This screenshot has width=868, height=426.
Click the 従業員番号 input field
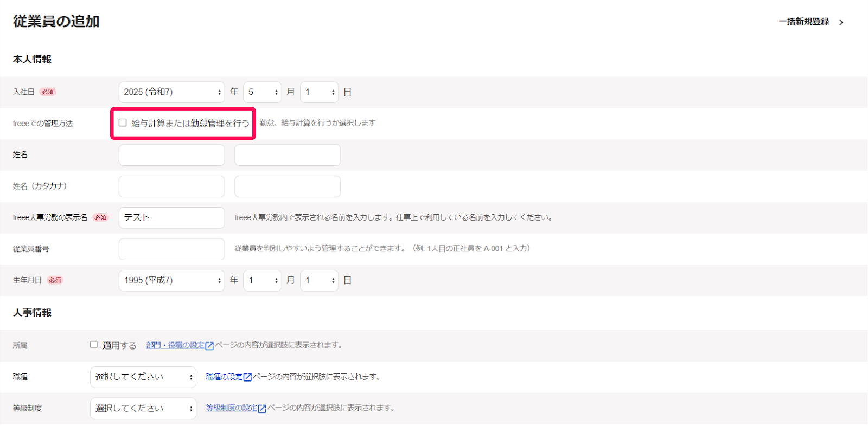(x=171, y=249)
